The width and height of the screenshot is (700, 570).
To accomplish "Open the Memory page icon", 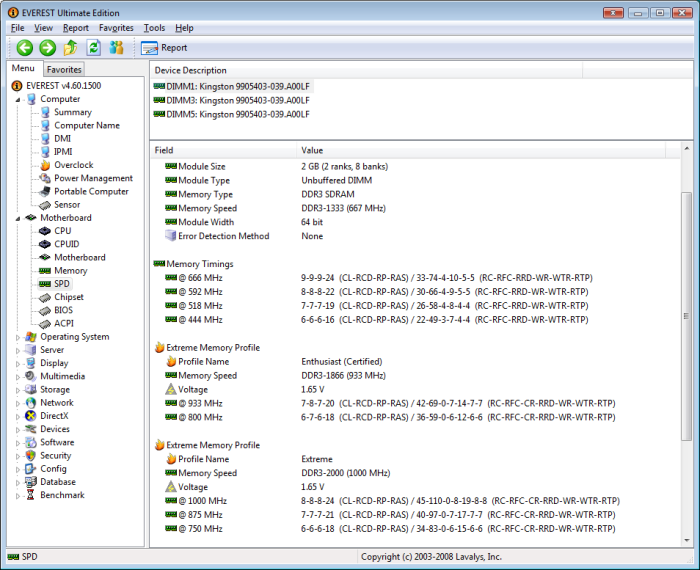I will point(45,270).
